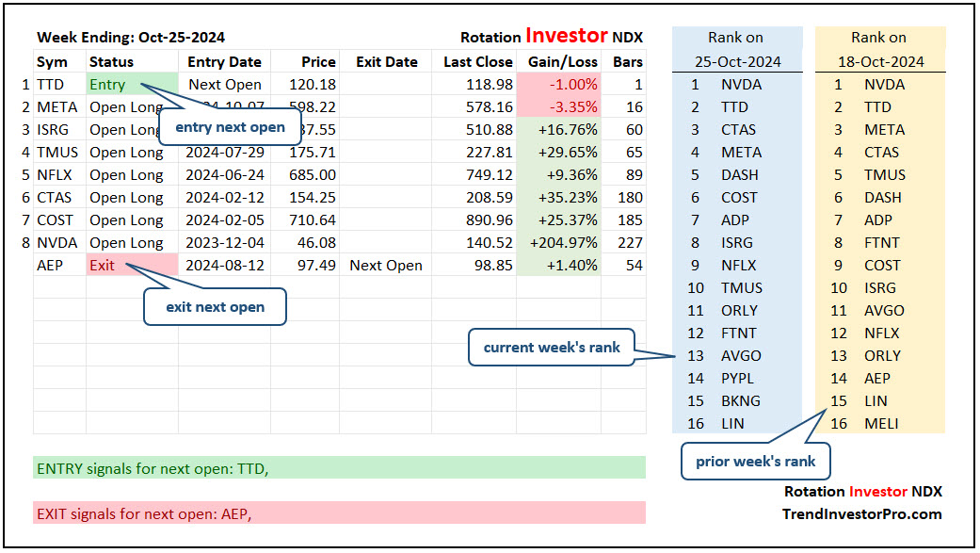Select the green "Entry" status cell
The width and height of the screenshot is (980, 553).
tap(132, 85)
